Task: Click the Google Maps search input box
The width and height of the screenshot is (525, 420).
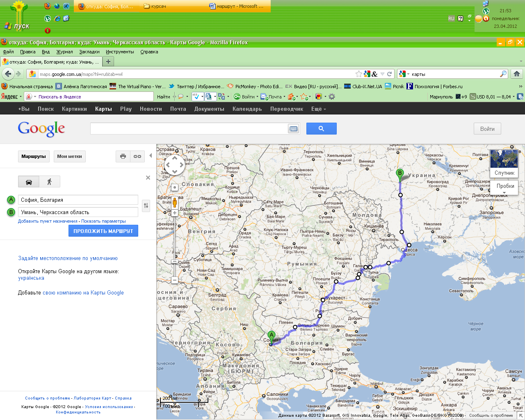Action: tap(189, 128)
